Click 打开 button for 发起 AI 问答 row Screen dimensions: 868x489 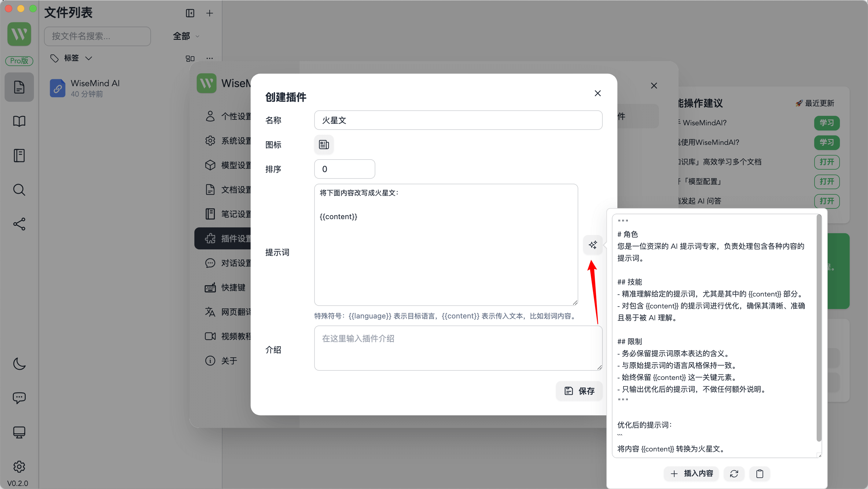click(827, 201)
